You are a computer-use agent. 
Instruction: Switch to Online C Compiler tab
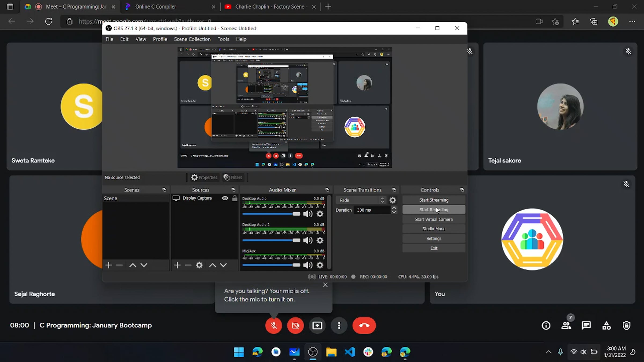tap(156, 6)
